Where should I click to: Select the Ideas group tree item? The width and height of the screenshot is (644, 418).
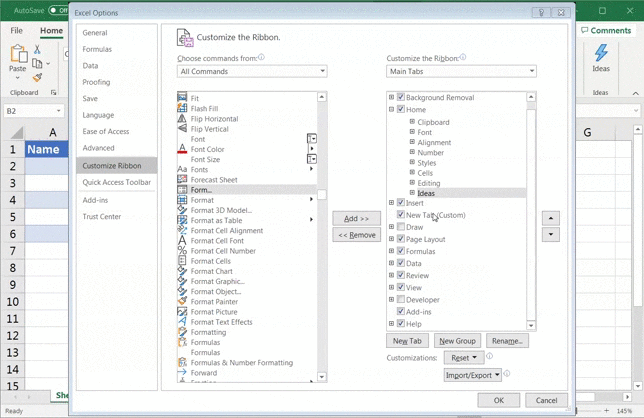426,193
